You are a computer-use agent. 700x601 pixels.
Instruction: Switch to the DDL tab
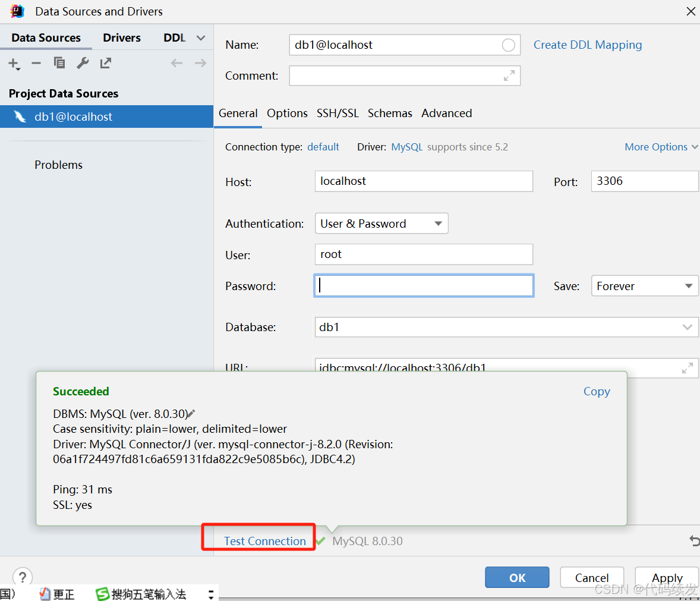[174, 38]
